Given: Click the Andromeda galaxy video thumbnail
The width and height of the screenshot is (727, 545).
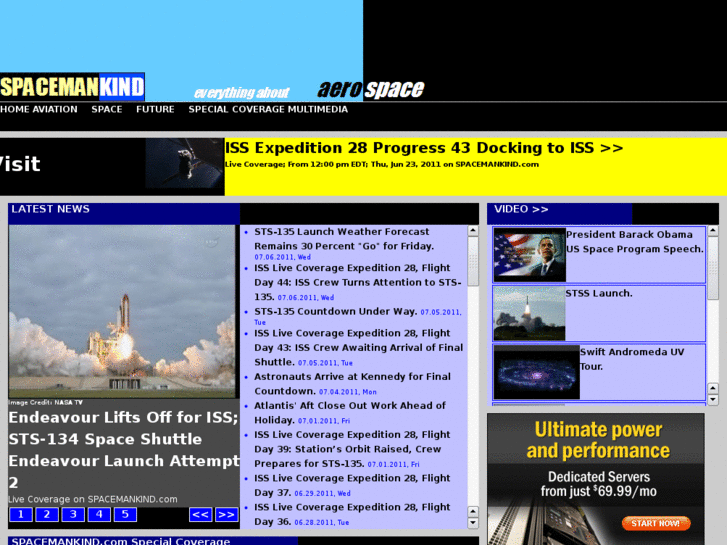Looking at the screenshot, I should tap(536, 372).
